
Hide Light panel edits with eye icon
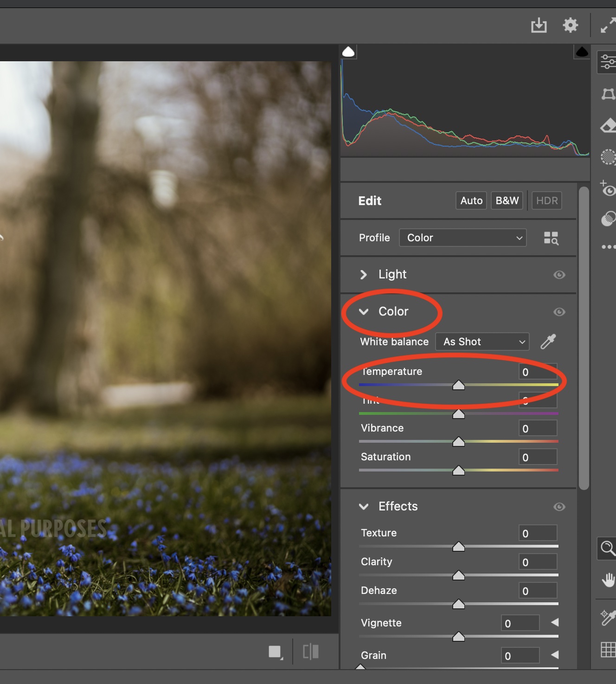(x=559, y=275)
